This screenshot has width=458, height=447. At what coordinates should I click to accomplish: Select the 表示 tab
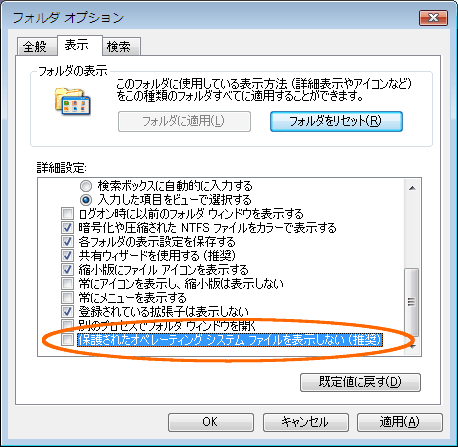tap(77, 45)
